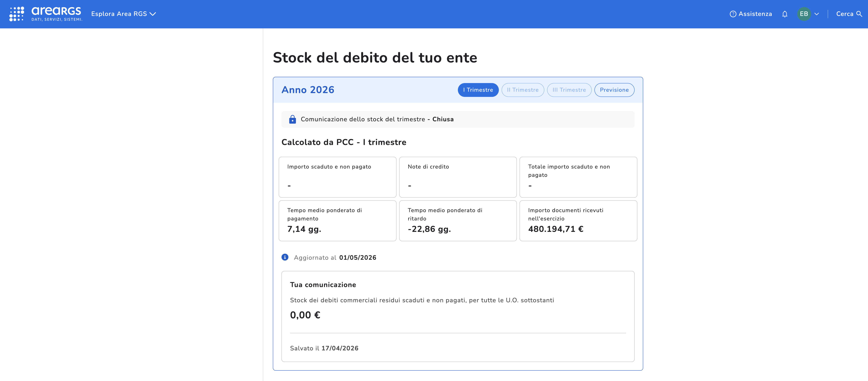
Task: Expand the Esplora Area RGS menu
Action: click(123, 14)
